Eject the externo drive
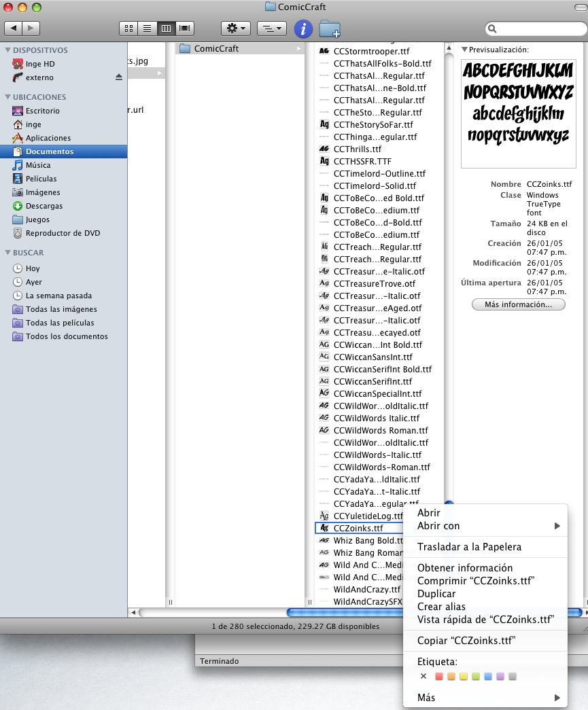The height and width of the screenshot is (710, 588). 118,77
